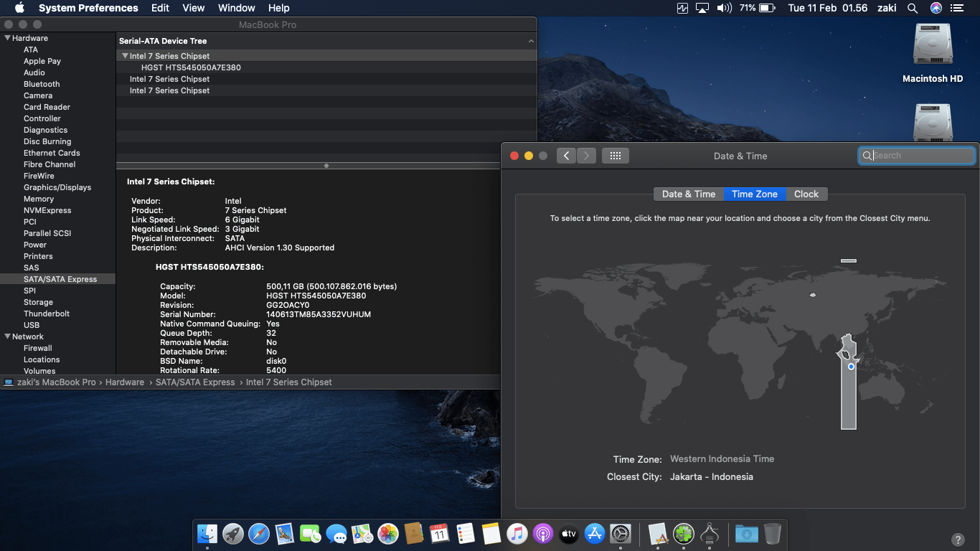Click System Preferences gear in Dock
This screenshot has width=980, height=551.
tap(621, 533)
